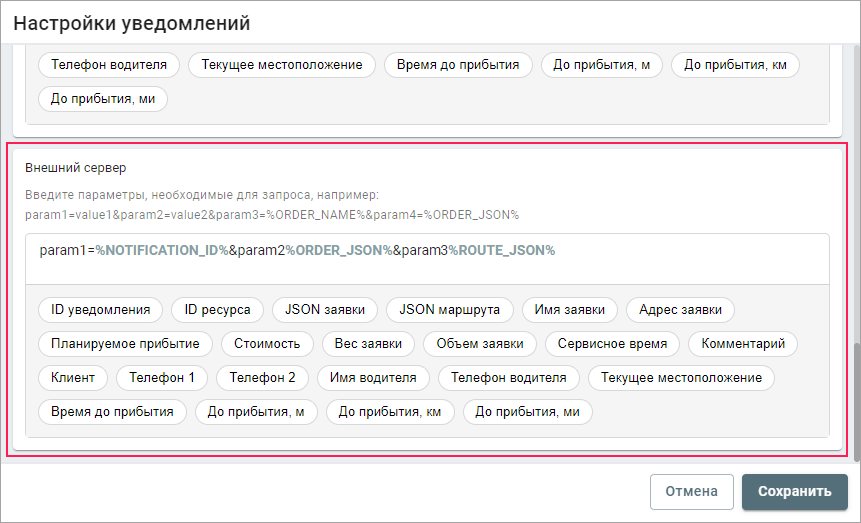
Task: Click the "ID ресурса" parameter chip
Action: pyautogui.click(x=217, y=310)
